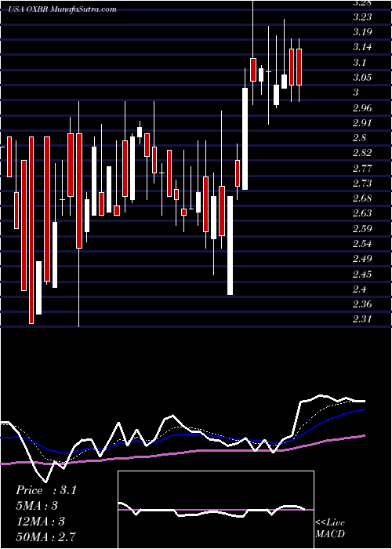Select the 2.82 price axis label
Image resolution: width=392 pixels, height=549 pixels.
362,153
